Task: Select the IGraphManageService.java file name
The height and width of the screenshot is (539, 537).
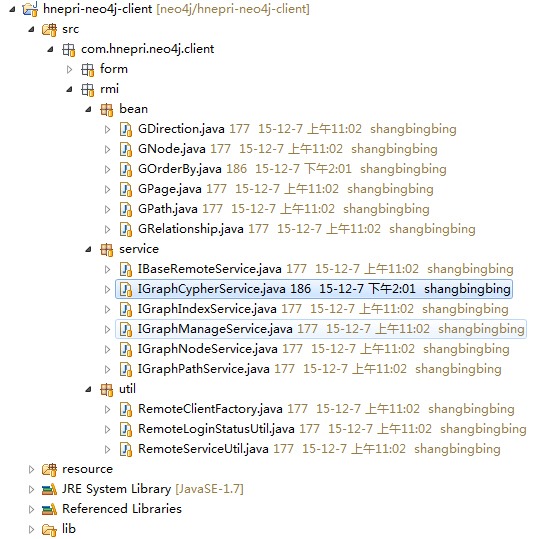Action: point(215,329)
